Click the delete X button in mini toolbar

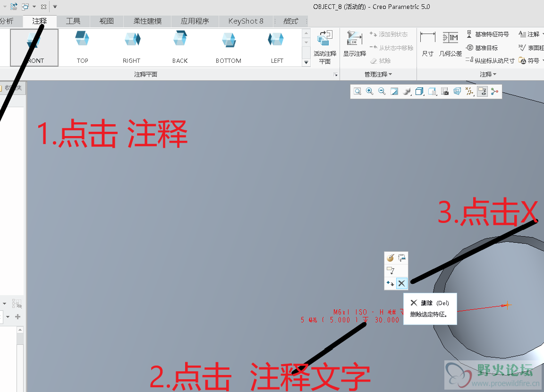[402, 283]
